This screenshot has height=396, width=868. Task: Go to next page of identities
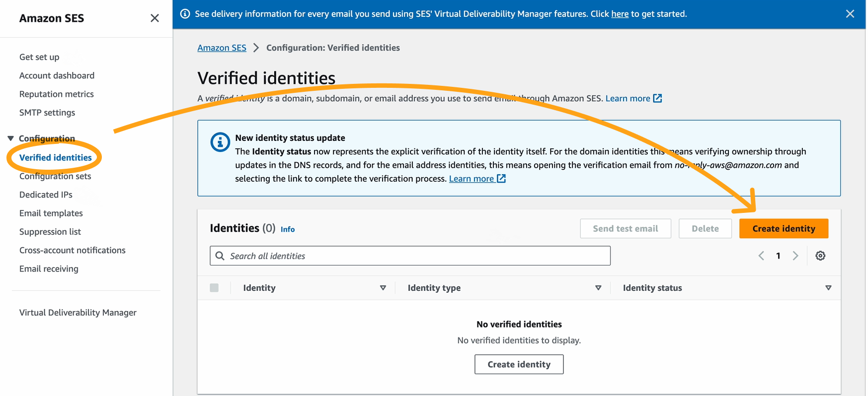[795, 256]
